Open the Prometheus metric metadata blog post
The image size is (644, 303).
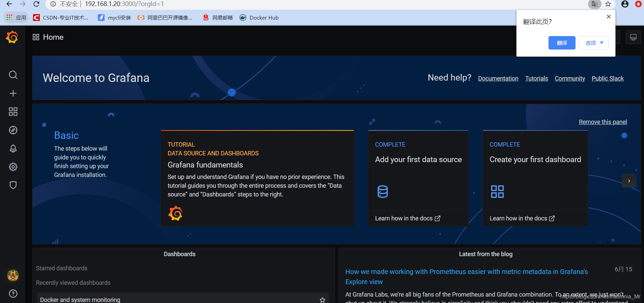coord(467,277)
